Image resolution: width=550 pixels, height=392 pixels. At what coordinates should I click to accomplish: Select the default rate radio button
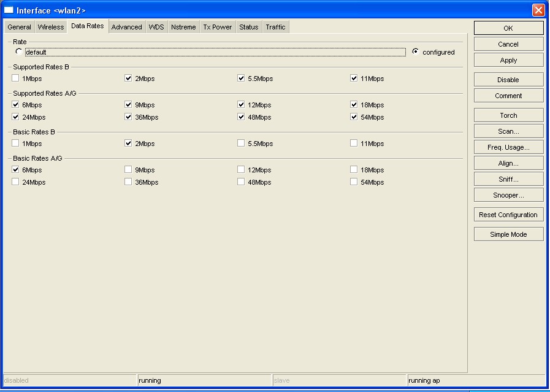point(19,52)
